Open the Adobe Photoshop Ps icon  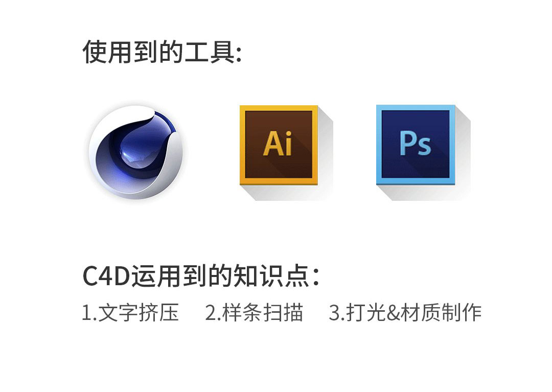click(416, 145)
